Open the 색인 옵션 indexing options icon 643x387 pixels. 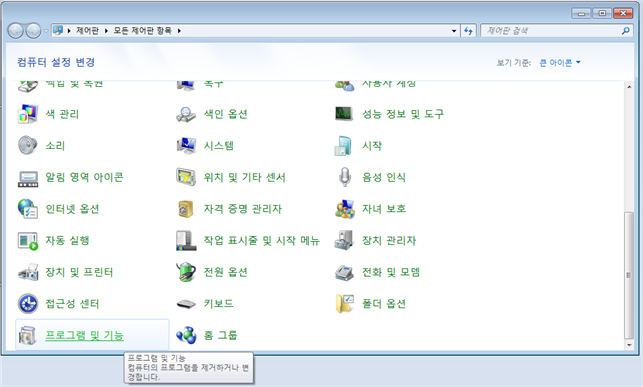point(186,114)
